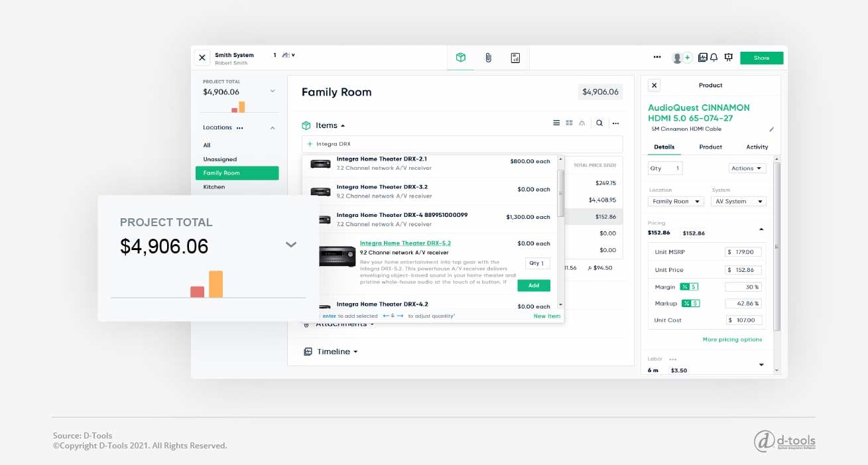Collapse the Pricing section arrow
Image resolution: width=868 pixels, height=465 pixels.
[761, 229]
